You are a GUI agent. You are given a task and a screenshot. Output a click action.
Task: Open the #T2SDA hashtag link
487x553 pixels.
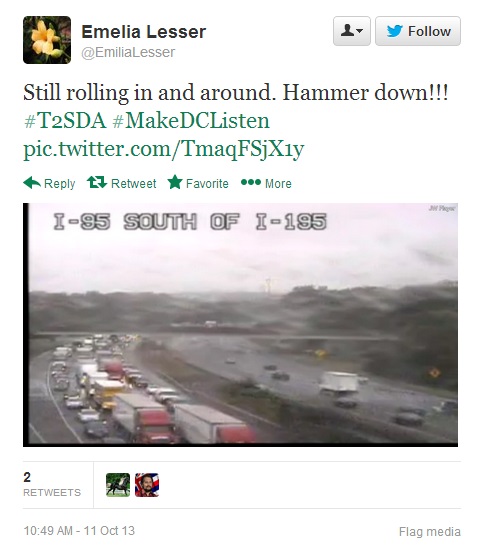click(x=65, y=120)
